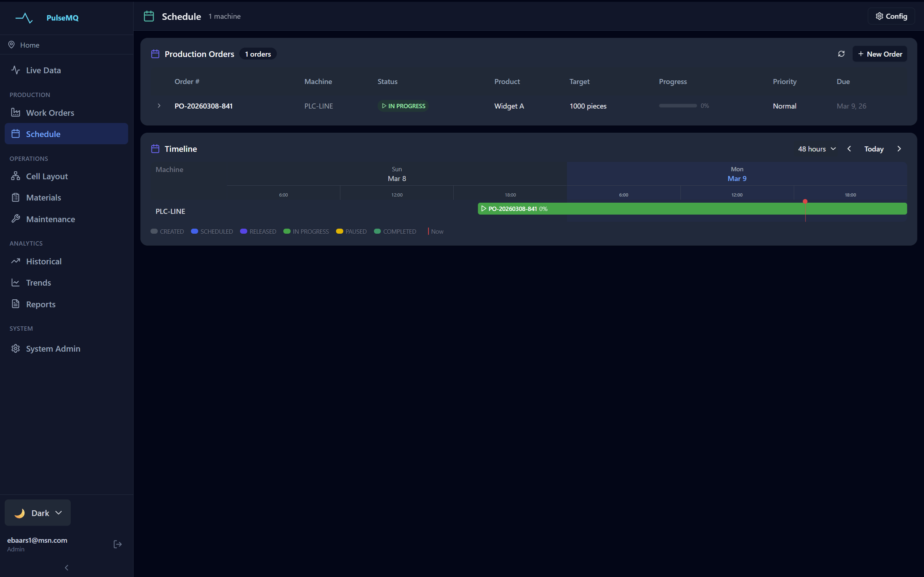Screen dimensions: 924x577
Task: Open the Live Data page
Action: (x=43, y=70)
